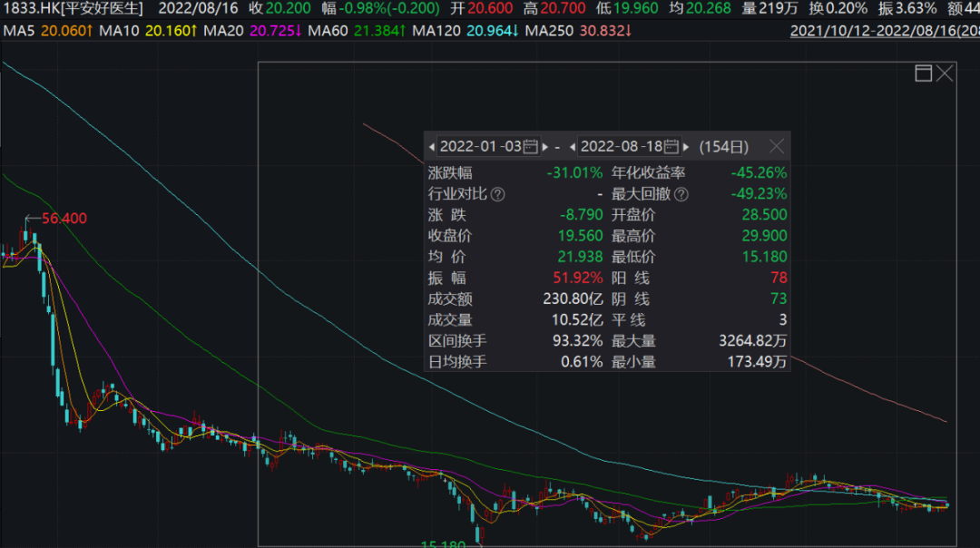Open calendar picker for start date 2022-01-03
Image resolution: width=980 pixels, height=548 pixels.
[x=530, y=147]
